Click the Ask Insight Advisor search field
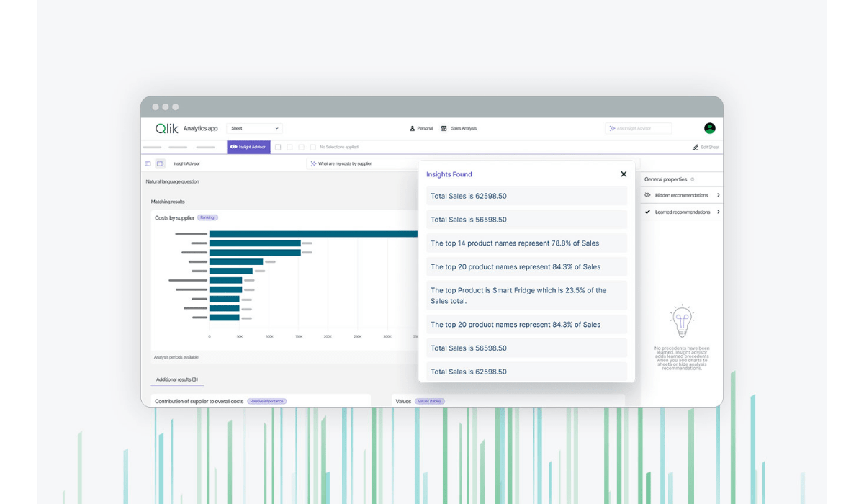 pos(639,128)
